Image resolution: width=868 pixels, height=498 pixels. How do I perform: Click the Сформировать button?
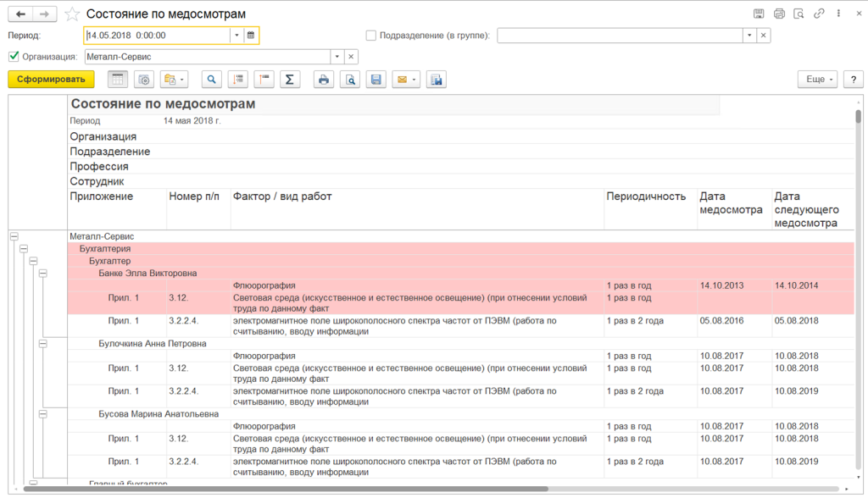(51, 80)
